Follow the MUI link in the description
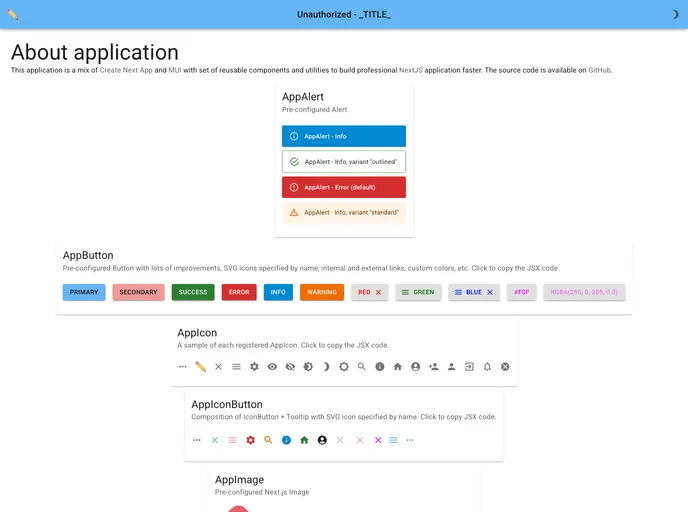This screenshot has height=512, width=688. [175, 70]
